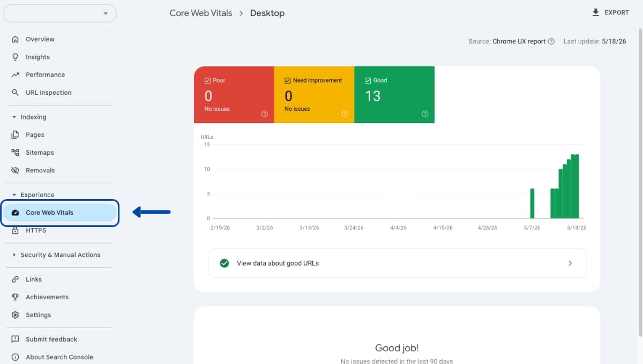The height and width of the screenshot is (364, 643).
Task: Click the URL inspection magnifier icon
Action: coord(15,92)
